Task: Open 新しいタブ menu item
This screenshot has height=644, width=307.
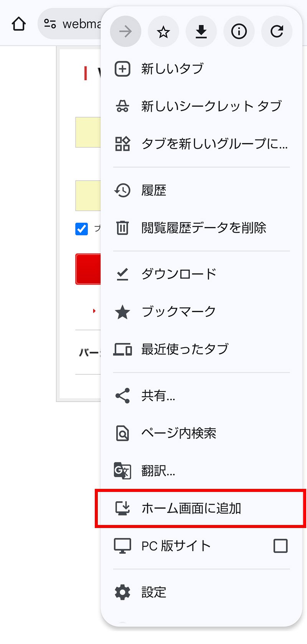Action: coord(172,69)
